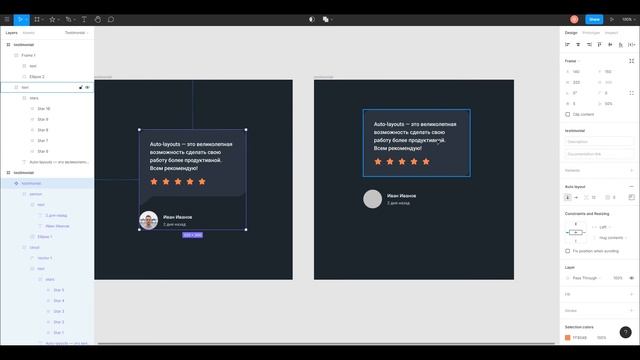Click the distribute spacing icon

point(631,44)
